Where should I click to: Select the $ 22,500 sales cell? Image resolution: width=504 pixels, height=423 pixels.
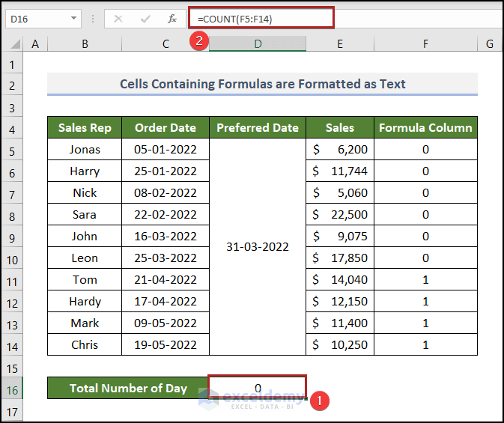339,214
